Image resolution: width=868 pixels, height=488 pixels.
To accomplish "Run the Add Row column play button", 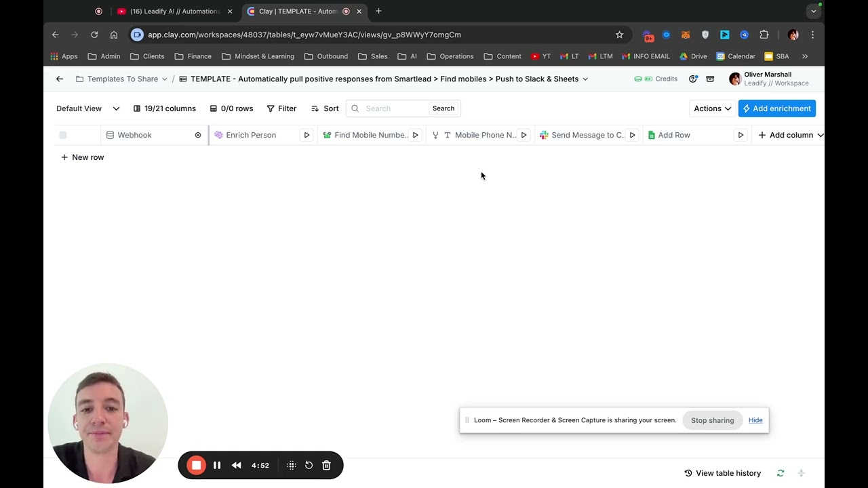I will click(x=741, y=135).
